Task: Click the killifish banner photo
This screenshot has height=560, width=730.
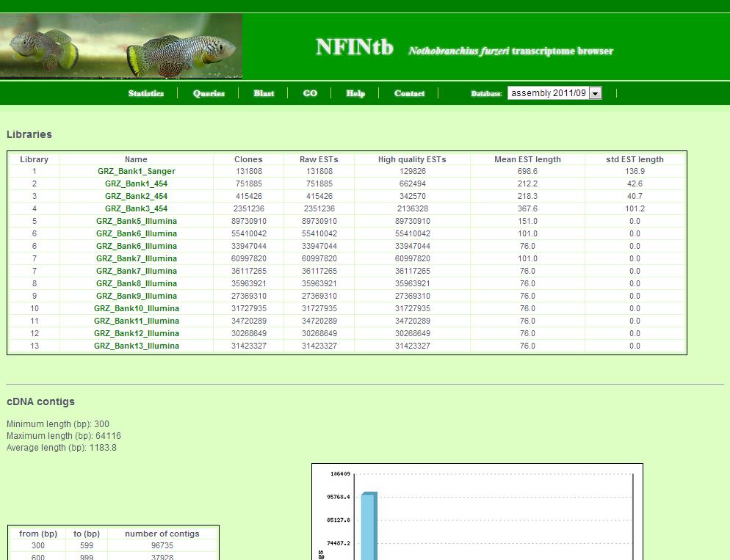Action: pos(121,46)
